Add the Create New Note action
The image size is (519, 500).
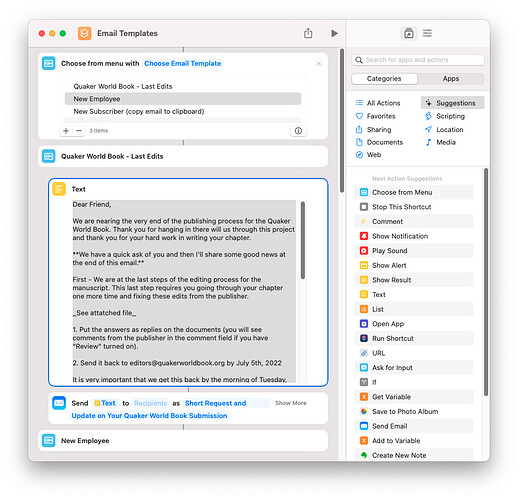(414, 455)
